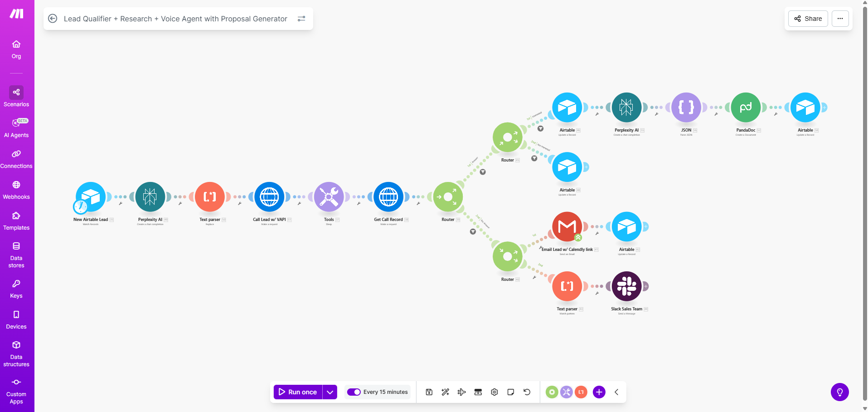Open the Slack Sales Team module
This screenshot has height=412, width=868.
pos(626,286)
